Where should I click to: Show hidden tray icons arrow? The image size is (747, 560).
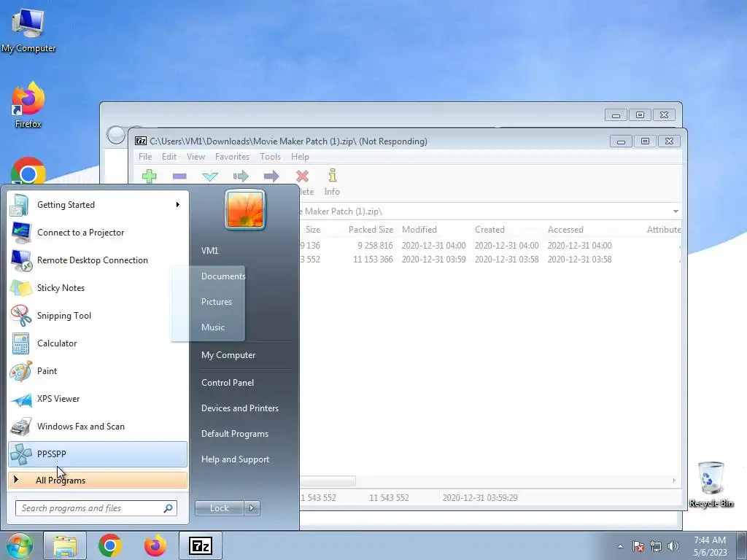(620, 546)
